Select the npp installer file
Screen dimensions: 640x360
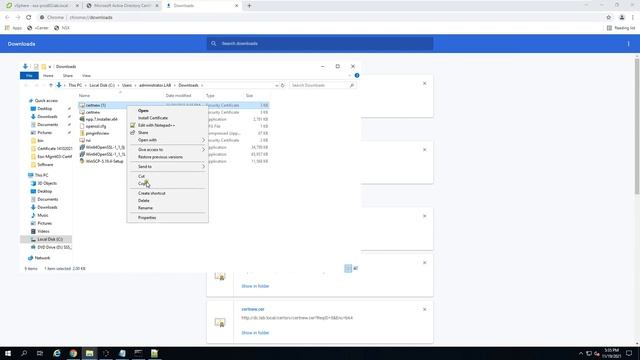click(x=101, y=120)
